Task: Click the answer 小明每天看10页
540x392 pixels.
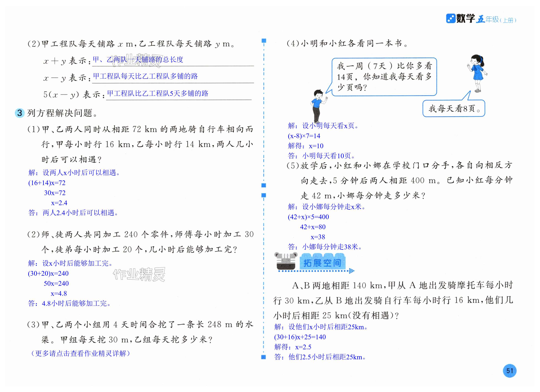Action: 329,156
